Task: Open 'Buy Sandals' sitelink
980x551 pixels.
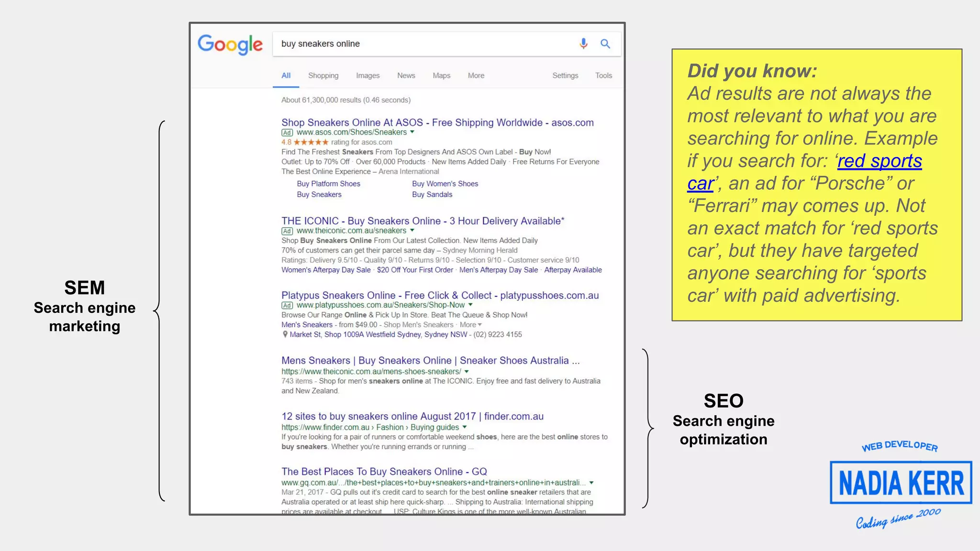Action: point(432,195)
